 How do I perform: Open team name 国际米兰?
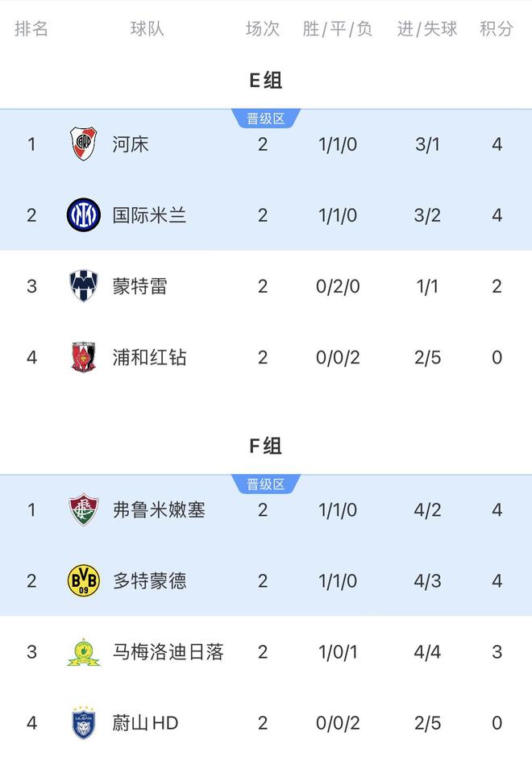[149, 215]
